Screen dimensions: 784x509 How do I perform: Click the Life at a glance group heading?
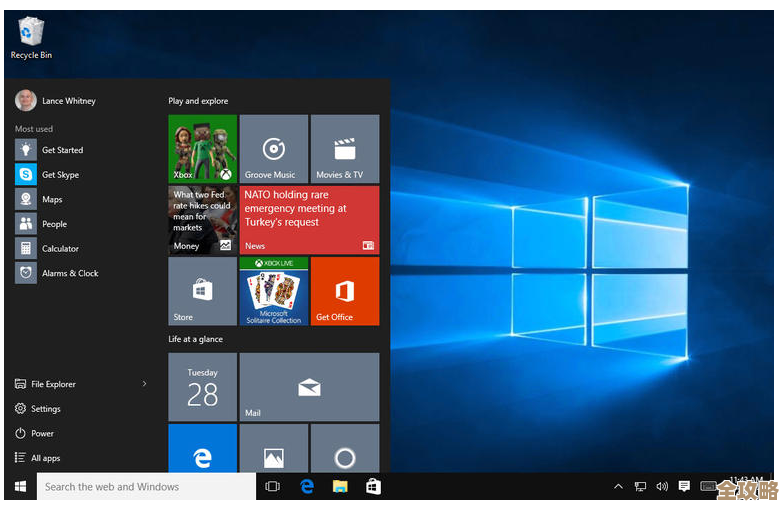(196, 339)
